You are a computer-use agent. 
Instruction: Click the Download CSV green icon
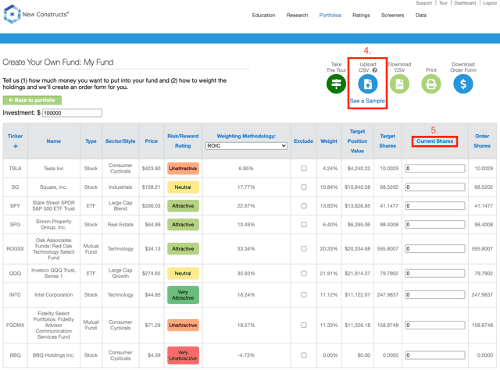pyautogui.click(x=399, y=84)
